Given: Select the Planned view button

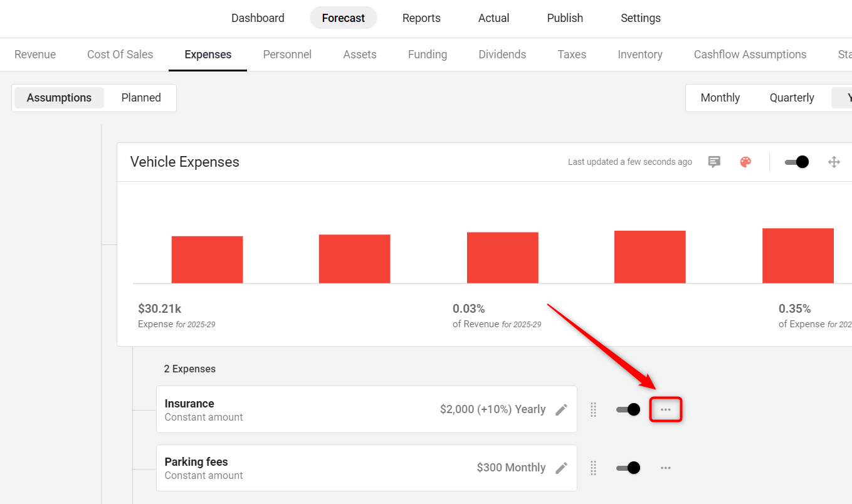Looking at the screenshot, I should tap(141, 98).
